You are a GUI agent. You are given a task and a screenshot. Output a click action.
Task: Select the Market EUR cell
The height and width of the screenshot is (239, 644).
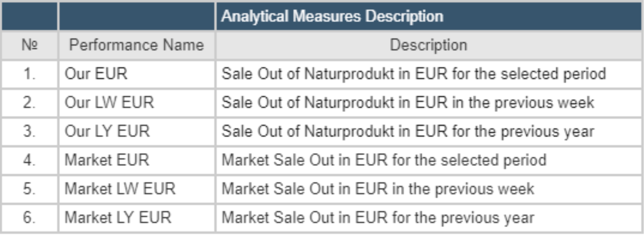(107, 160)
